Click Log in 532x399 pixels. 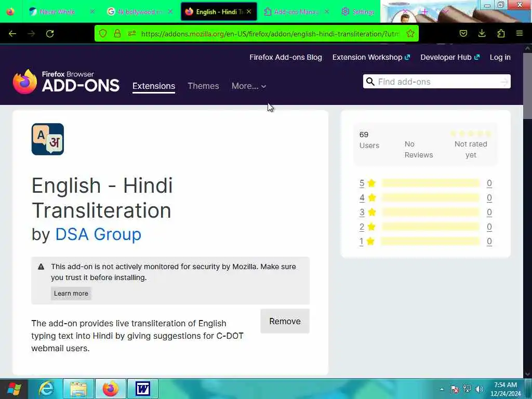[x=500, y=57]
